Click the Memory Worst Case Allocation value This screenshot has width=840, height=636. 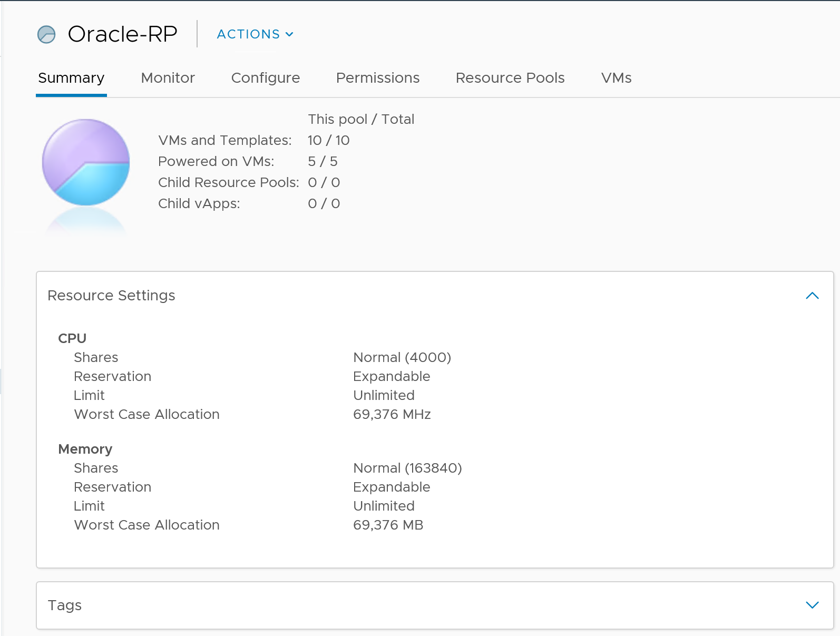tap(388, 525)
